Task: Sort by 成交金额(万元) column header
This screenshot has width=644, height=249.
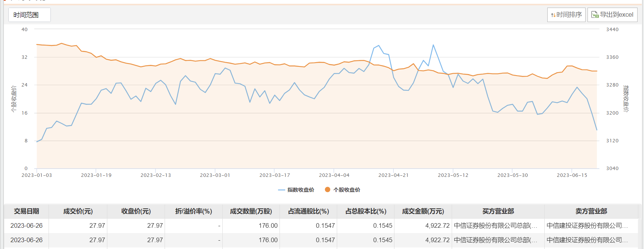Action: (x=423, y=211)
